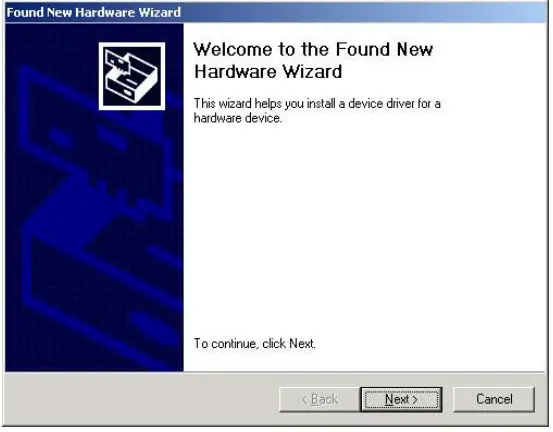Cancel the Found New Hardware Wizard
This screenshot has width=553, height=432.
pos(494,399)
